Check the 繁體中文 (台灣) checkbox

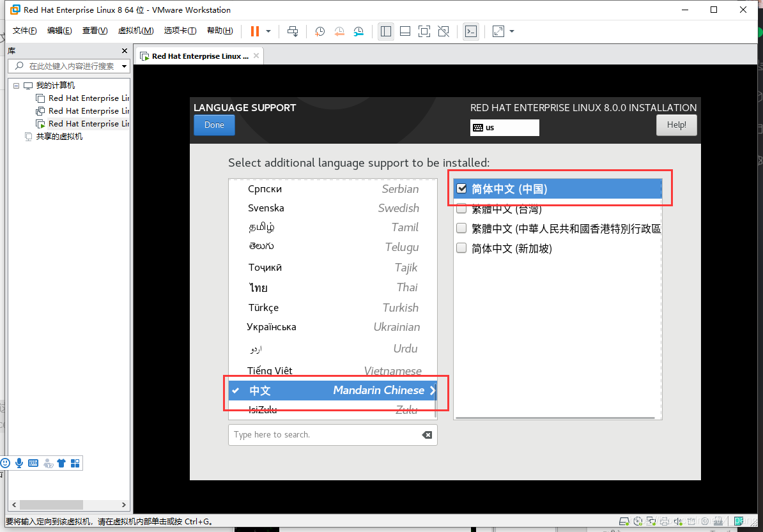tap(461, 209)
